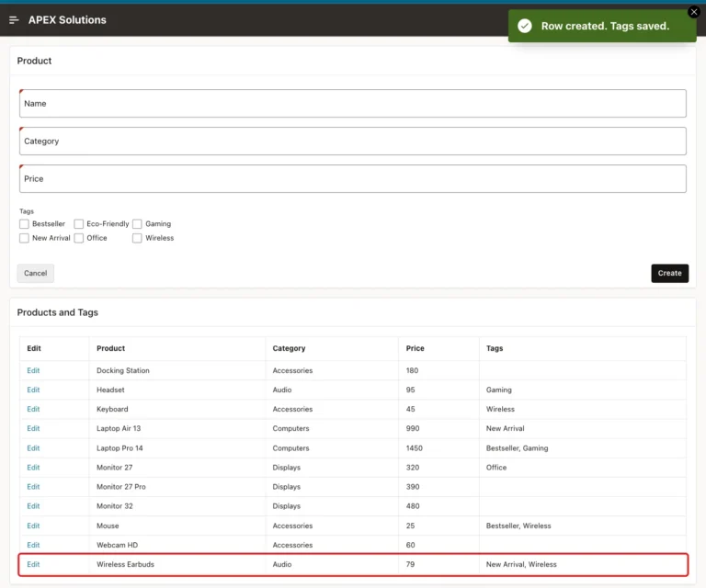Focus the Name input field

[x=353, y=104]
